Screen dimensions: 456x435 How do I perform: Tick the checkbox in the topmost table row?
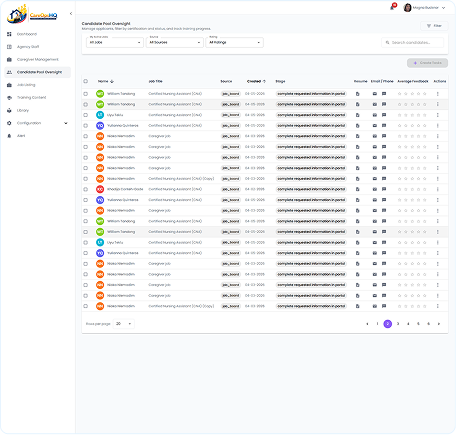point(86,94)
